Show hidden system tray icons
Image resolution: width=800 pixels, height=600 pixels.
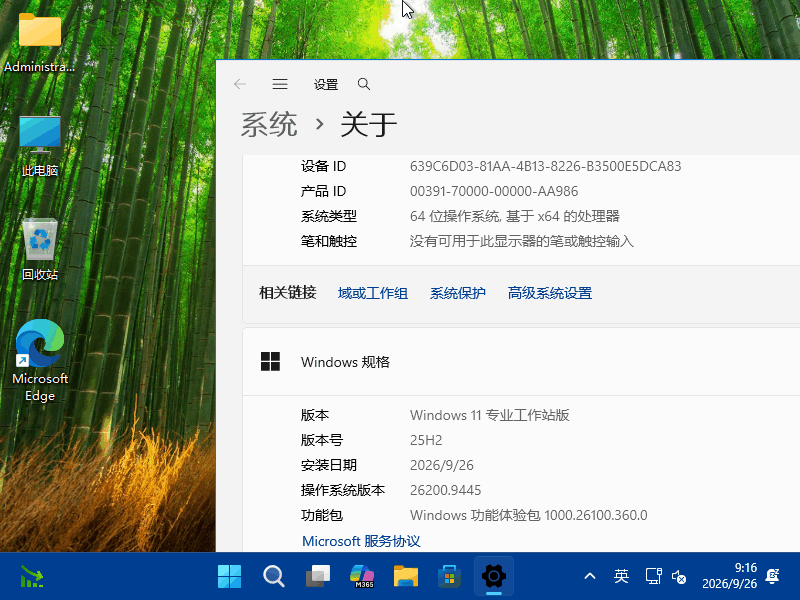pyautogui.click(x=590, y=577)
